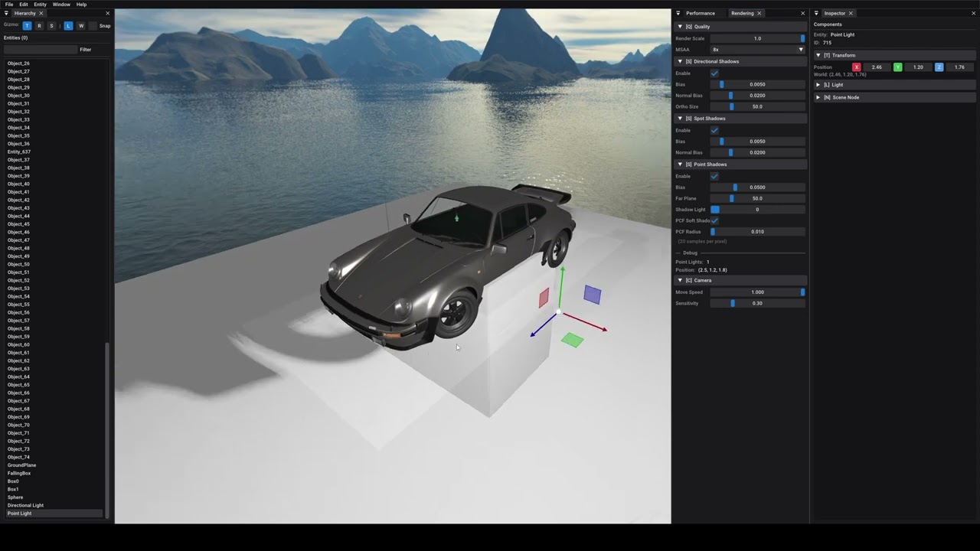Toggle the Snap checkbox
980x551 pixels.
click(93, 26)
